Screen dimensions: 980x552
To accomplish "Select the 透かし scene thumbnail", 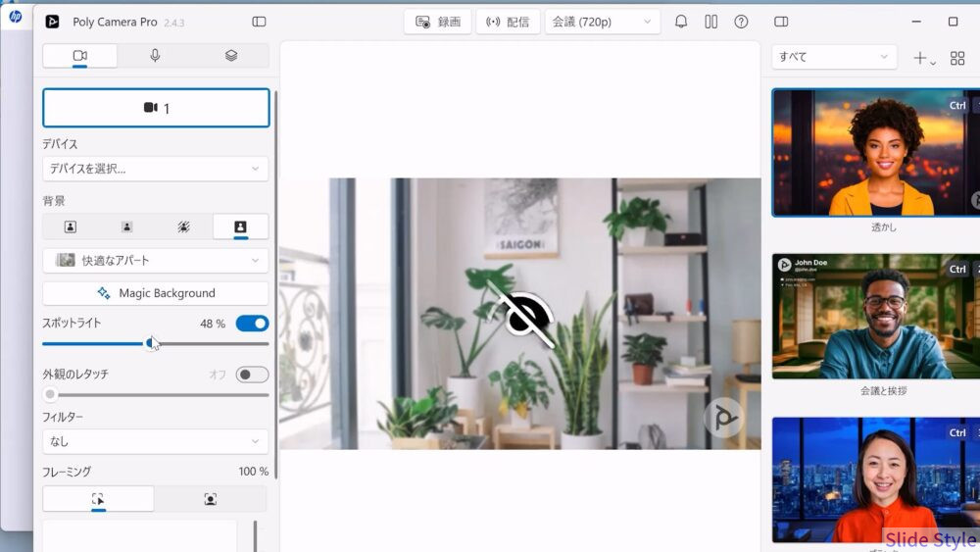I will point(876,153).
